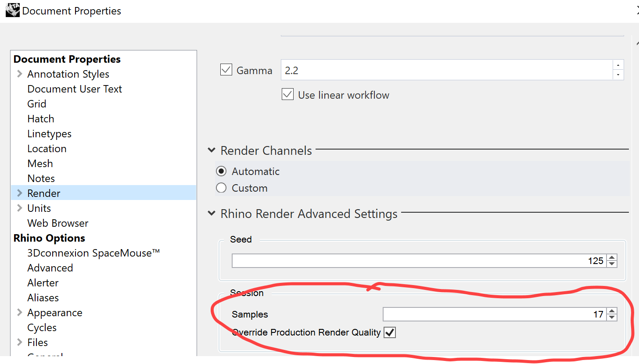The height and width of the screenshot is (364, 639).
Task: Expand the Render tree node
Action: pos(19,193)
